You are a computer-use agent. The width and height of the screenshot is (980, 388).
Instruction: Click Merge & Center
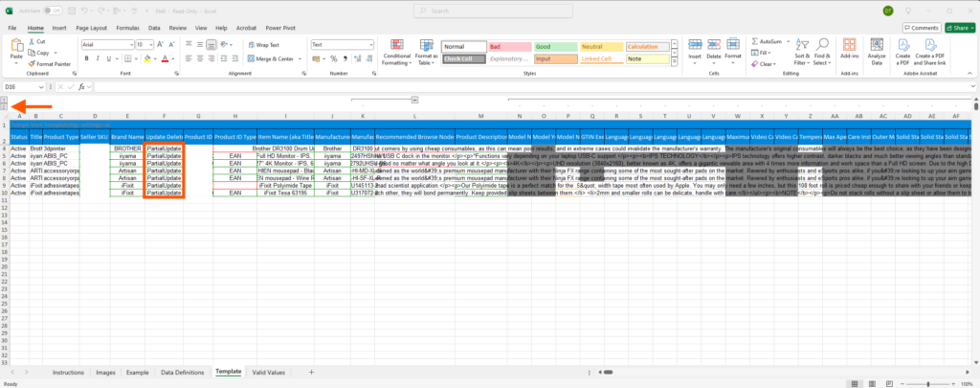(271, 58)
